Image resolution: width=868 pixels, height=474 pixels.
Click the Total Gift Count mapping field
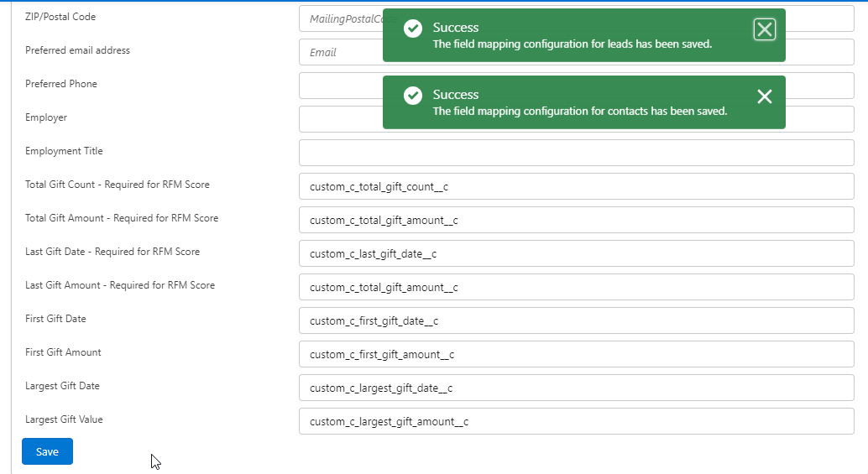click(576, 186)
